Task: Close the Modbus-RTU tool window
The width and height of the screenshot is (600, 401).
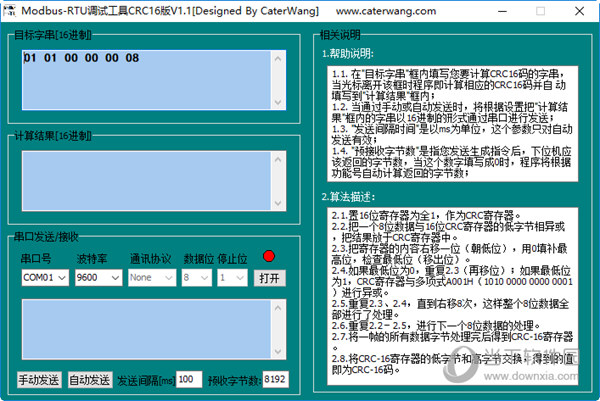Action: [x=580, y=11]
